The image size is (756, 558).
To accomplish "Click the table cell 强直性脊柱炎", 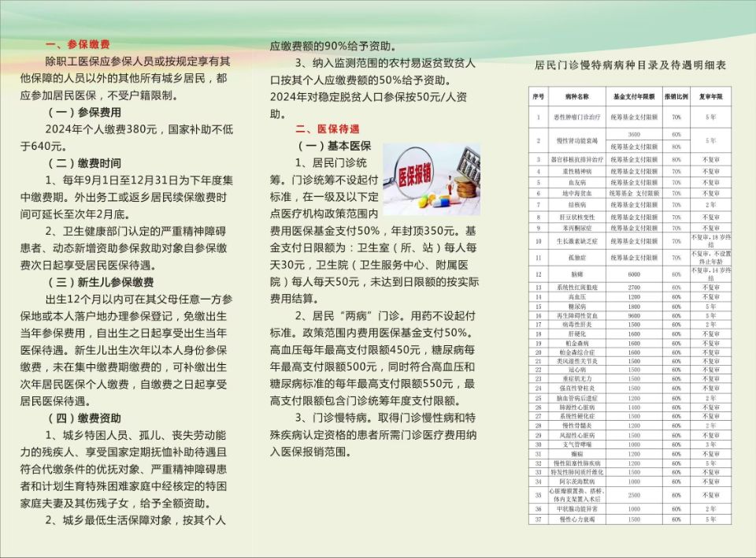I will [577, 388].
